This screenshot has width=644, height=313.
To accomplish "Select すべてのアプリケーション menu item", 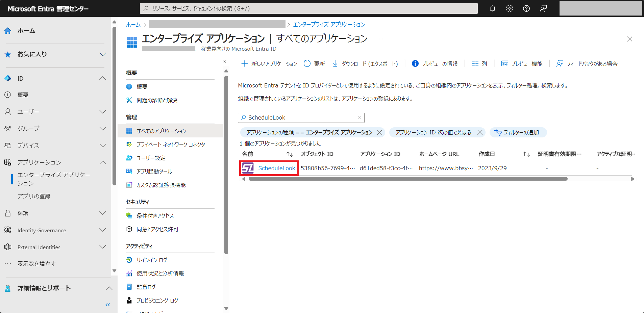I will (170, 131).
